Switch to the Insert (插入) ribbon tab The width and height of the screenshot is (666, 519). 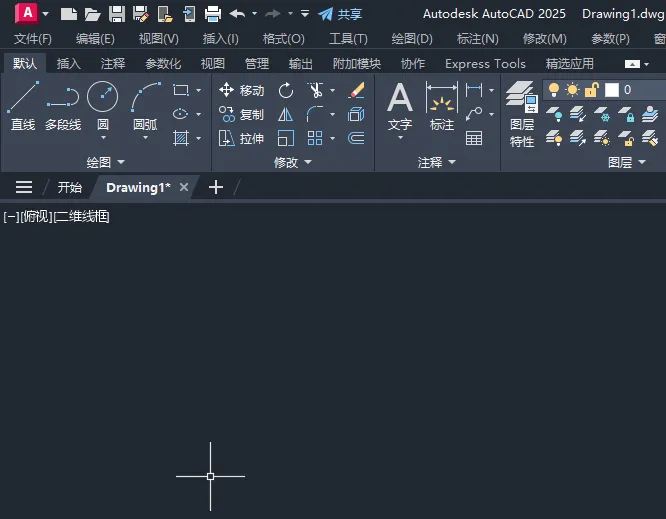(69, 63)
